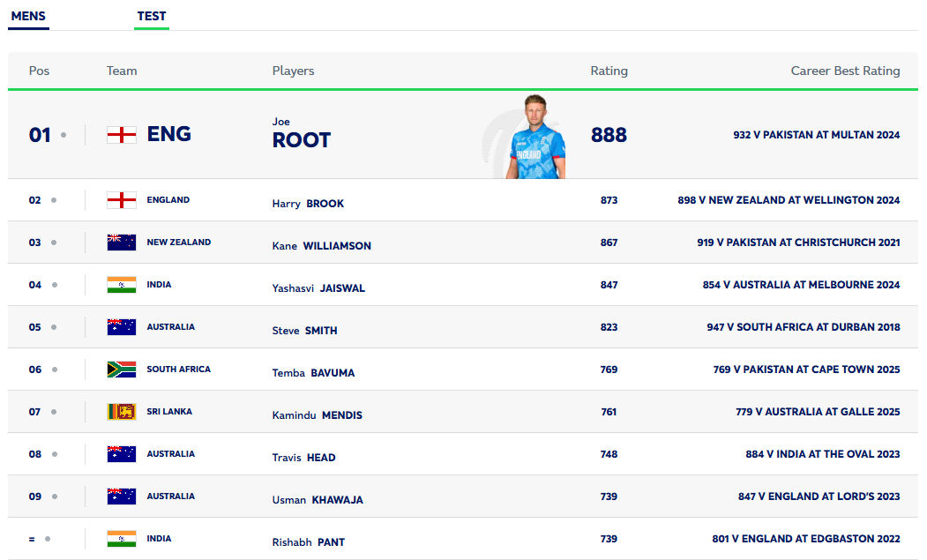Click the India flag beside Rishabh Pant
This screenshot has width=927, height=560.
[x=122, y=539]
